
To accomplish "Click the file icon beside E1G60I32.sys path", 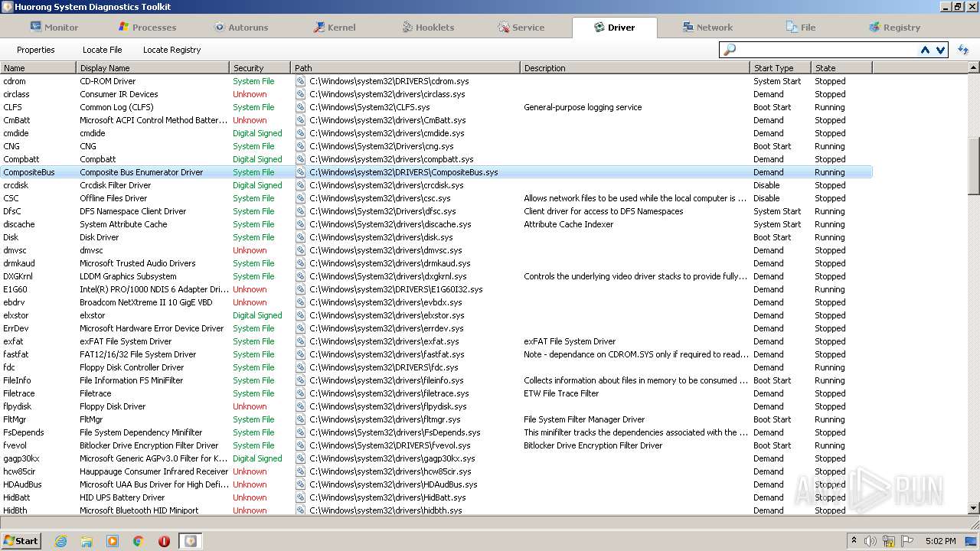I will [300, 289].
